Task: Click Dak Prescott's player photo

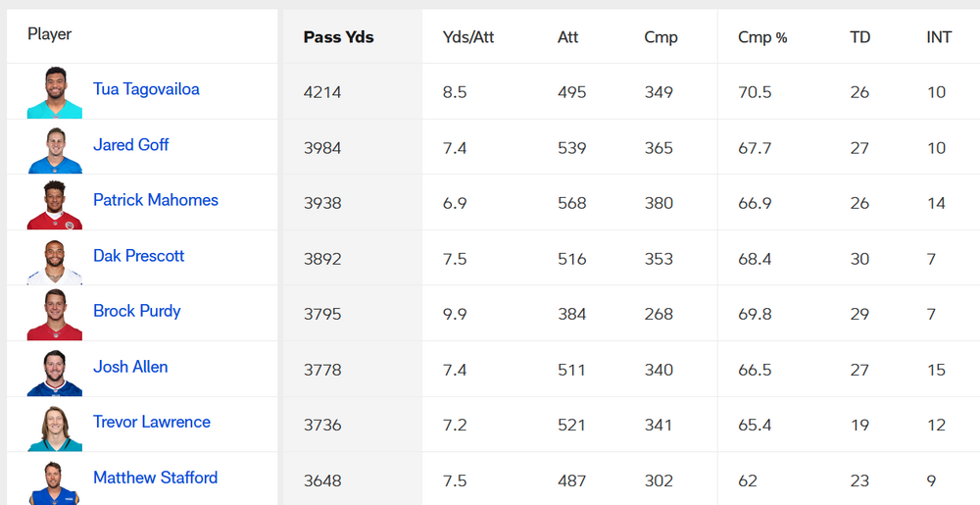Action: [x=54, y=258]
